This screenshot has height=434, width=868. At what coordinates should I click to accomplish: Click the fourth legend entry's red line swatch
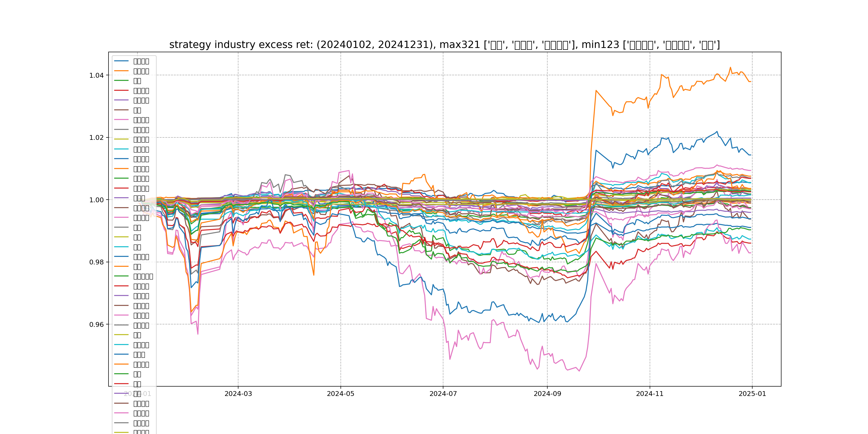pos(121,90)
